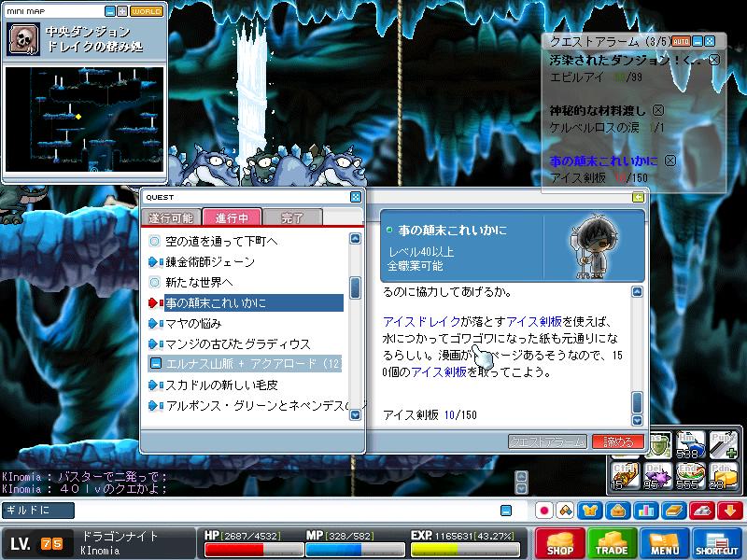The height and width of the screenshot is (560, 747).
Task: Collapse the quest detail side panel arrow
Action: (x=638, y=197)
